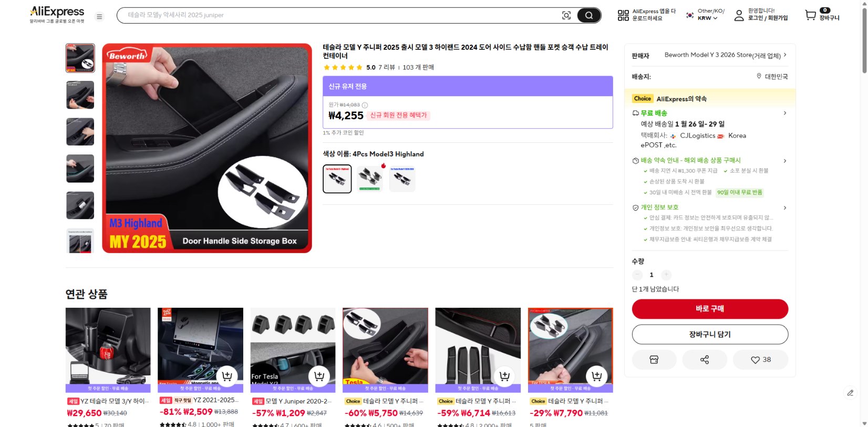
Task: Click 90일 이내 무료 반품 label
Action: 740,192
